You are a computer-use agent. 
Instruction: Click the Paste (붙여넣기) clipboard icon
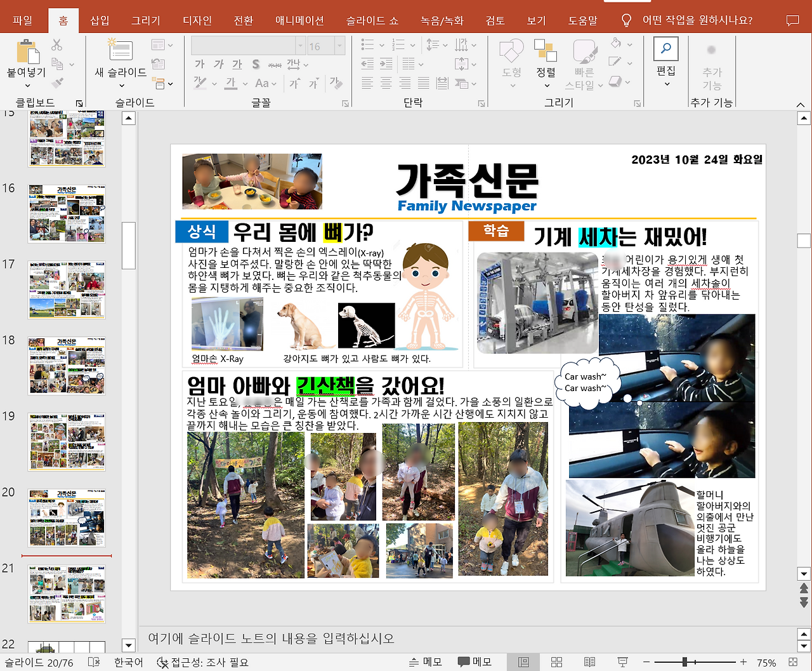[x=26, y=51]
